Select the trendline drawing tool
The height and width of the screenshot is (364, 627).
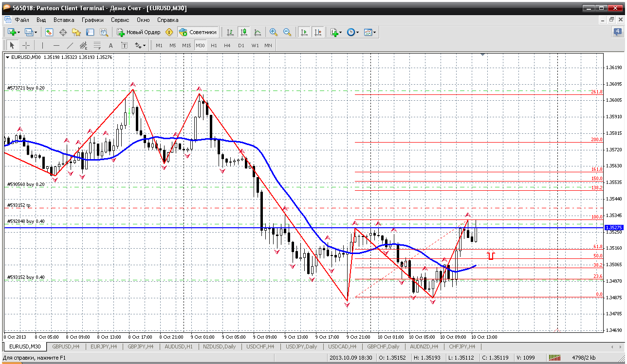(x=70, y=45)
